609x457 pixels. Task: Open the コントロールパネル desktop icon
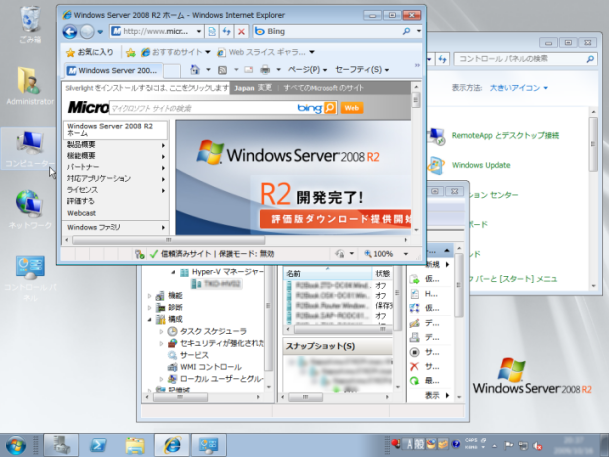pyautogui.click(x=30, y=278)
